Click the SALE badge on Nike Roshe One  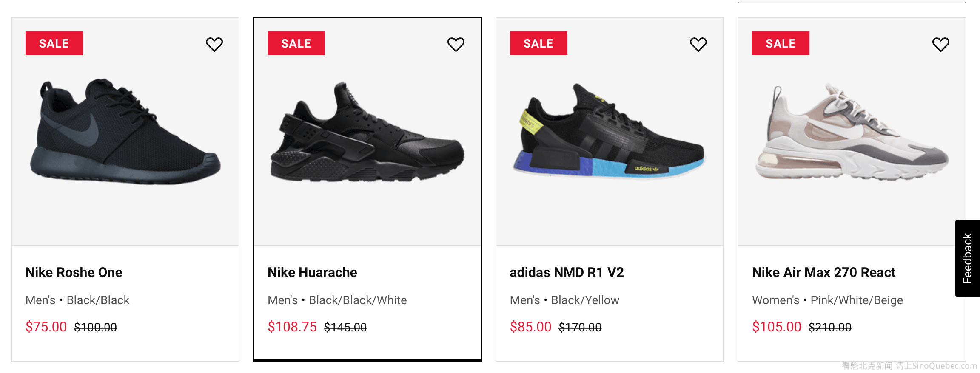click(x=54, y=43)
